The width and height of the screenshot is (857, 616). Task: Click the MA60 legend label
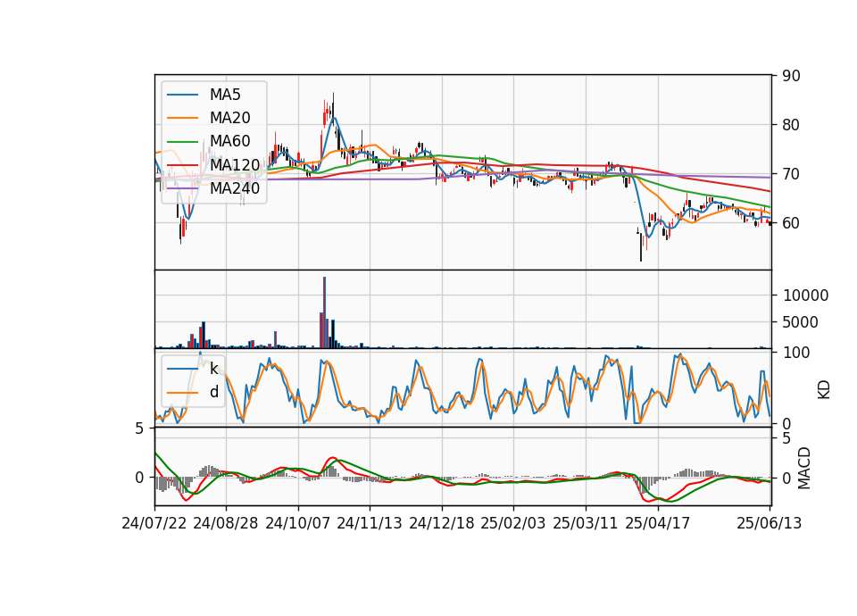click(x=229, y=141)
